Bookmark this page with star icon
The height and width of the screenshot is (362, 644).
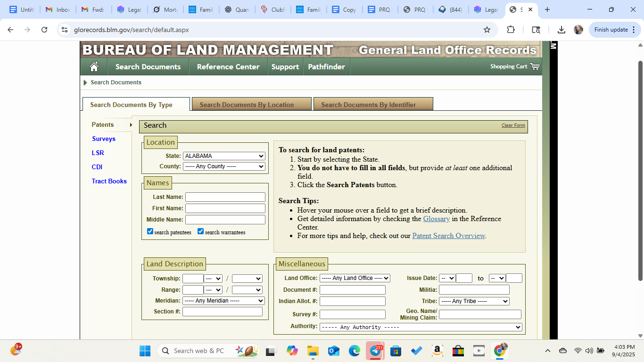(487, 30)
